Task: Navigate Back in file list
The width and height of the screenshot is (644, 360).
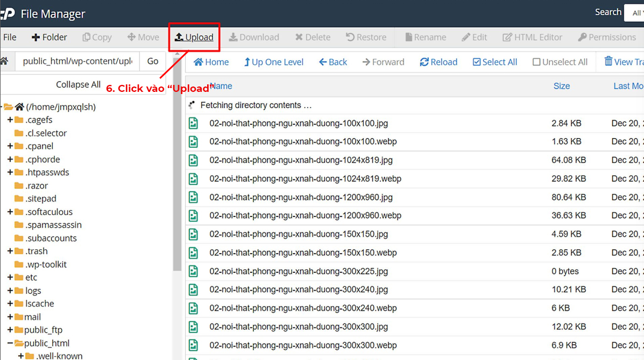Action: (x=333, y=62)
